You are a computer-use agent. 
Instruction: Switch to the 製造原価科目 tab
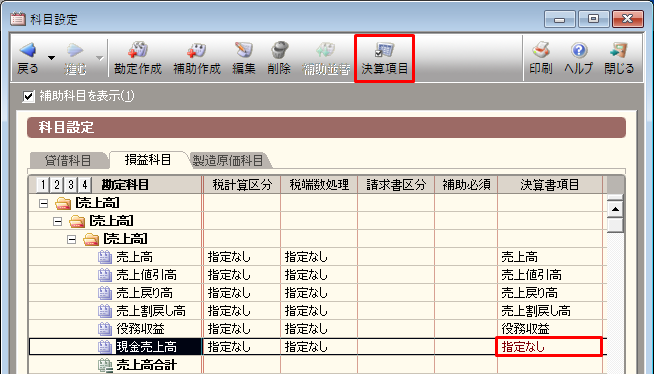[x=228, y=161]
